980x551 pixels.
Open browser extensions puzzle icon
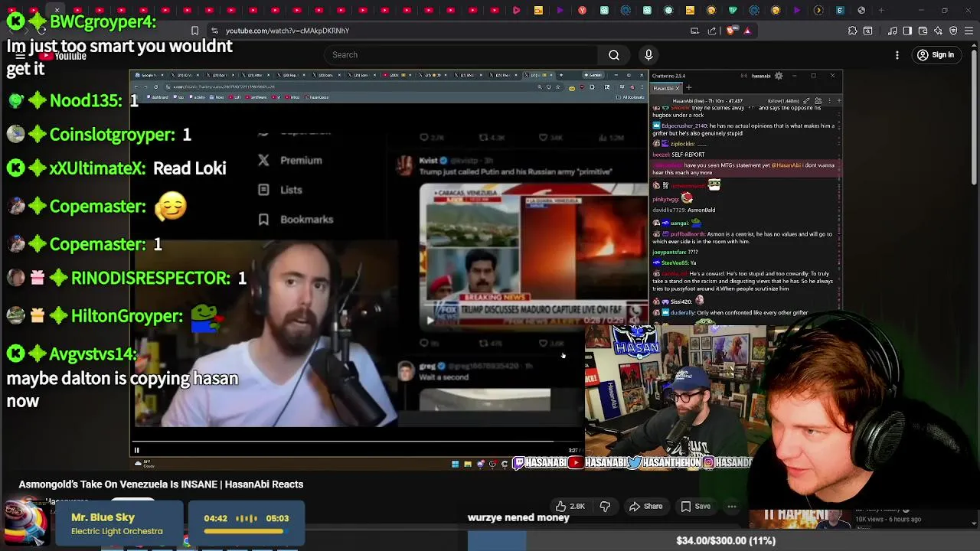point(852,31)
